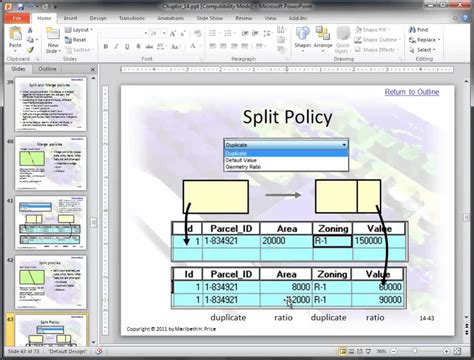Switch to the Design tab
Screen dimensions: 474x360
pos(98,18)
